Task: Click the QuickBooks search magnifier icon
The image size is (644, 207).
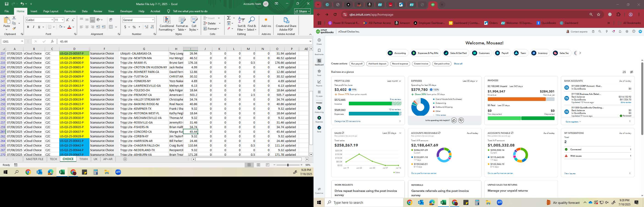Action: (600, 32)
